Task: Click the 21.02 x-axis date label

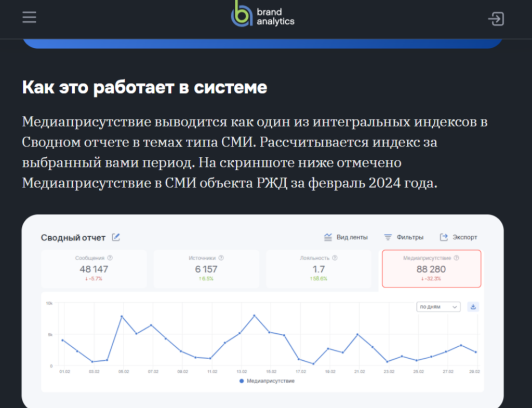Action: [x=360, y=372]
